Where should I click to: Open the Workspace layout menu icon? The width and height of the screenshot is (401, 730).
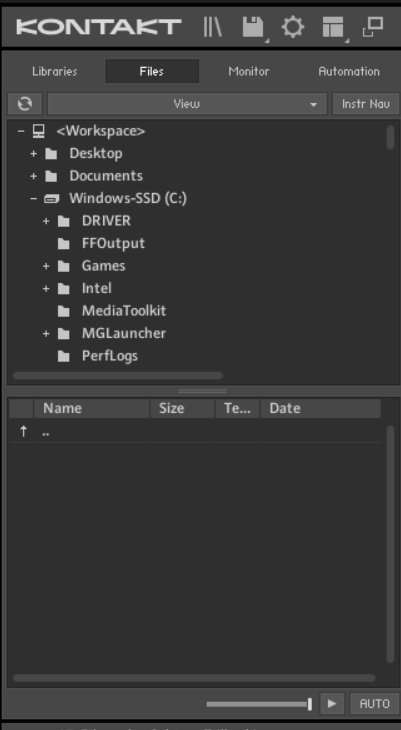[x=333, y=27]
